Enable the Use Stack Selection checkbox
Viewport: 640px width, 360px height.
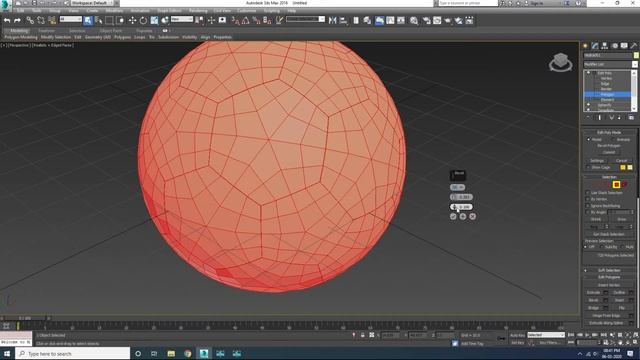588,193
